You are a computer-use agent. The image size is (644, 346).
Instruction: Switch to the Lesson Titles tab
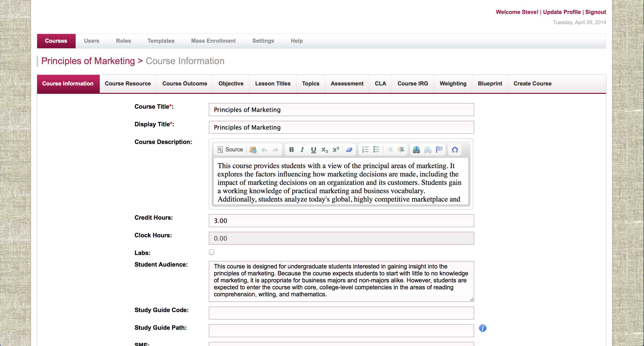click(273, 84)
